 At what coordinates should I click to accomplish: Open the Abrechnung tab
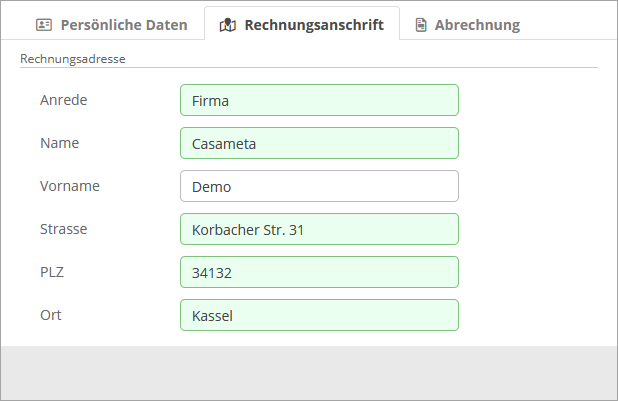(477, 25)
